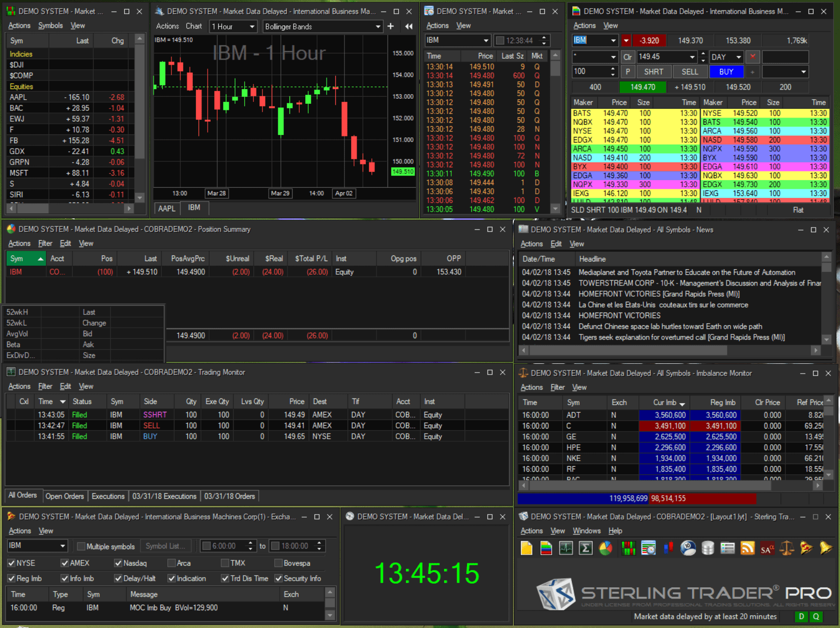Screen dimensions: 840x628
Task: Open the Seeking Alpha icon
Action: [x=767, y=548]
